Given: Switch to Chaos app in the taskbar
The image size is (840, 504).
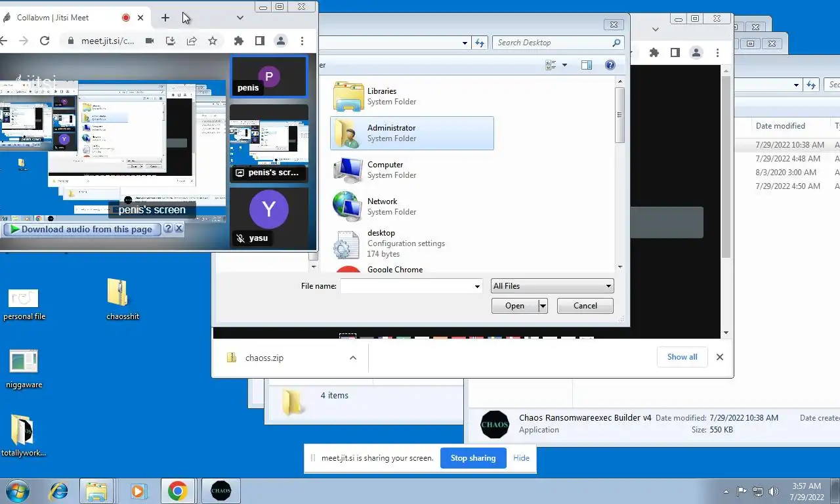Looking at the screenshot, I should point(221,491).
